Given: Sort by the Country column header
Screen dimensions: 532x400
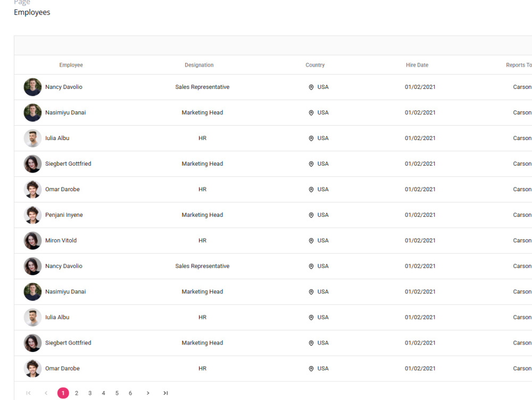Looking at the screenshot, I should (x=315, y=65).
